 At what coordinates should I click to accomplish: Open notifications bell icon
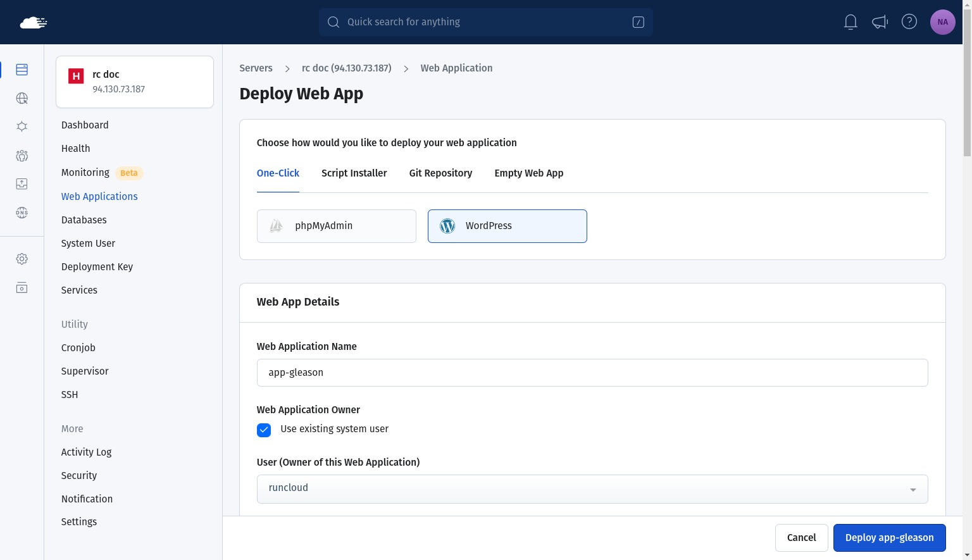850,22
